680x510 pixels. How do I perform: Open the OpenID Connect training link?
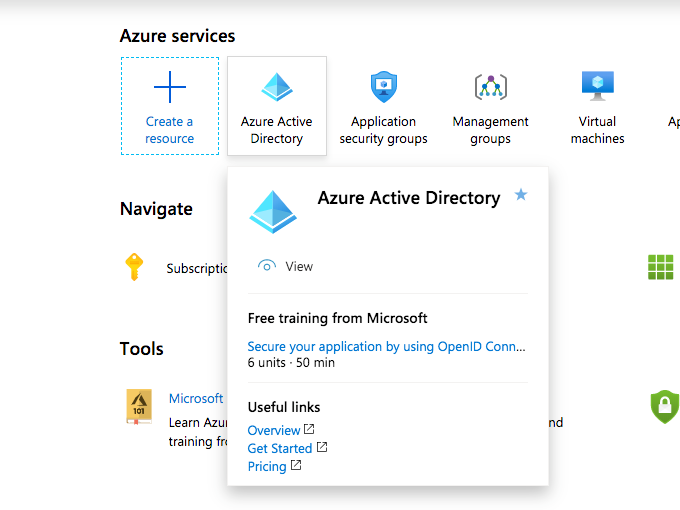[x=386, y=347]
